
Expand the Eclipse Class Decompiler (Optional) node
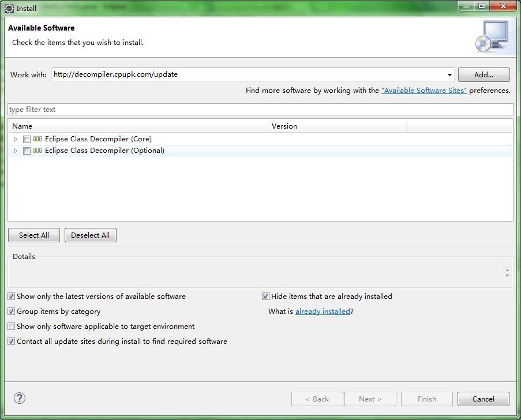[x=16, y=151]
